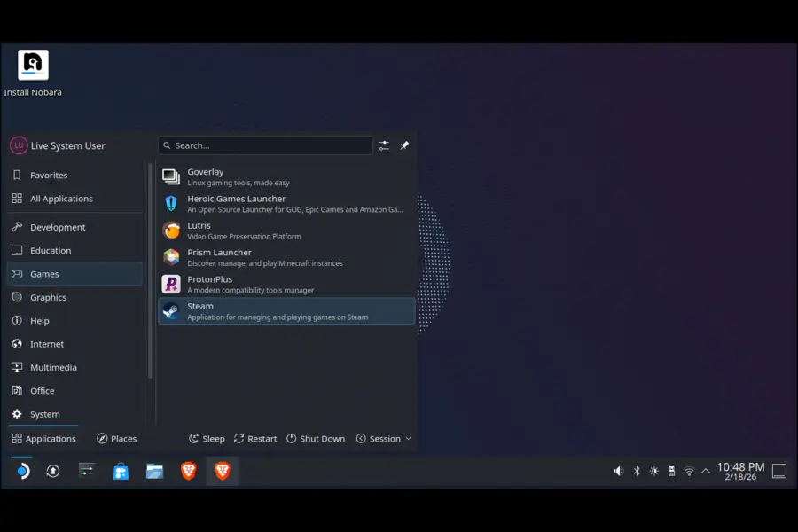The width and height of the screenshot is (798, 532).
Task: Adjust screen brightness from the tray
Action: click(653, 471)
